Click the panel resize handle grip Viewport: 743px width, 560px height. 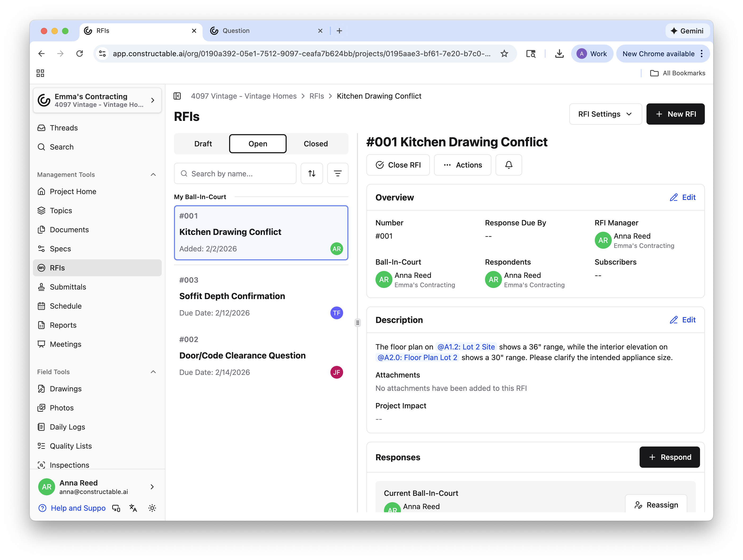click(x=358, y=323)
